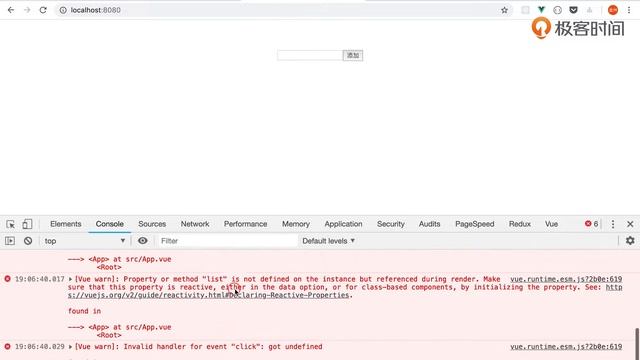
Task: Go forward to the next page
Action: [x=27, y=10]
